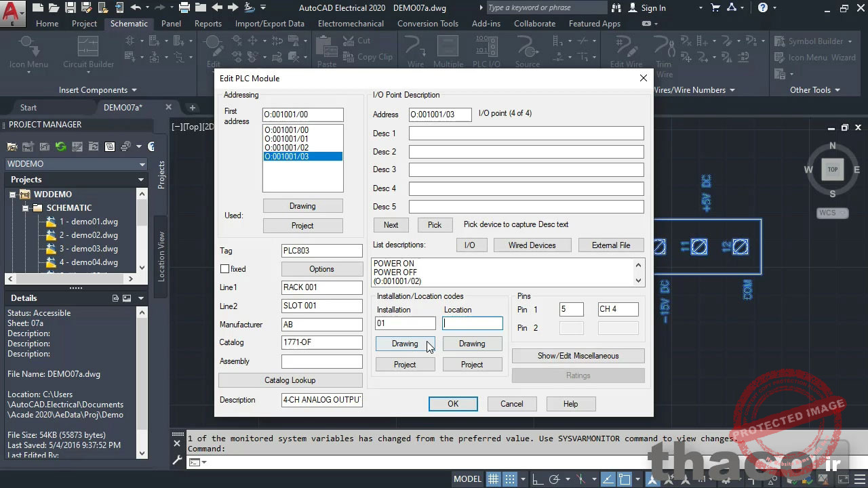Toggle MODEL space button in status bar
The image size is (868, 488).
[x=467, y=479]
